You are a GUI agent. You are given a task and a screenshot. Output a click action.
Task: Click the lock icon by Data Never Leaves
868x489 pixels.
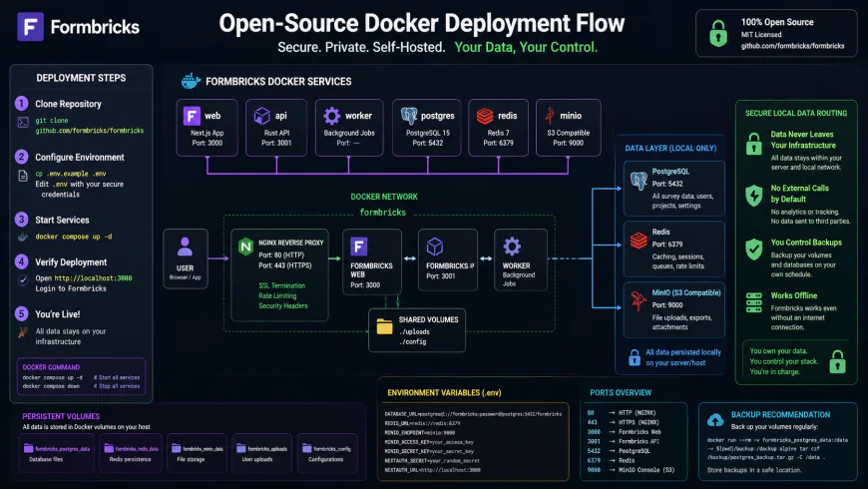(x=753, y=144)
